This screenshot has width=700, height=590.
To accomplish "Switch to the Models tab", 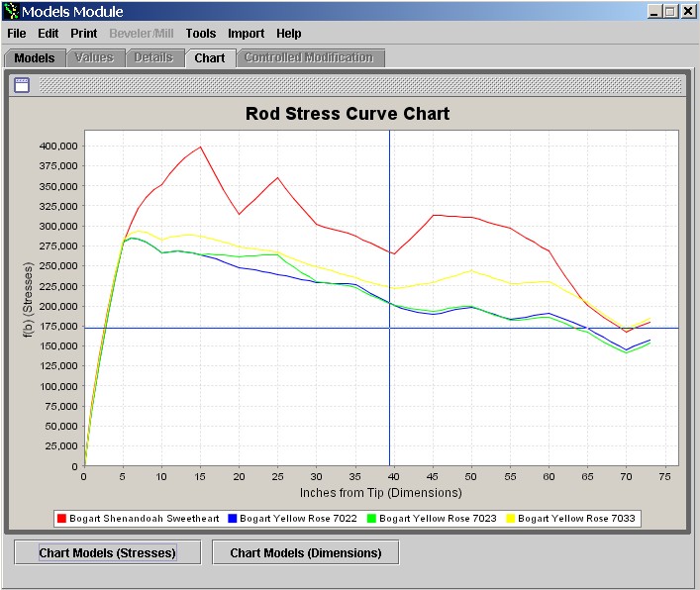I will pyautogui.click(x=35, y=57).
